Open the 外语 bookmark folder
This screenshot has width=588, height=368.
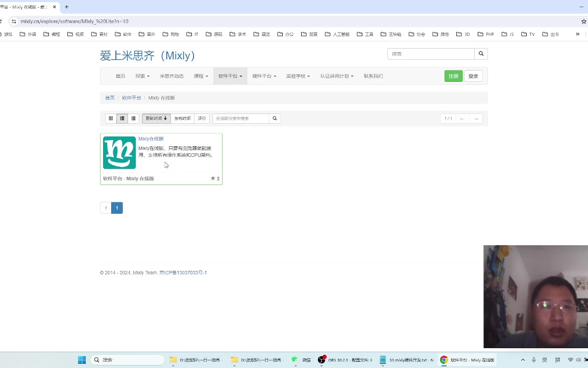[x=28, y=34]
